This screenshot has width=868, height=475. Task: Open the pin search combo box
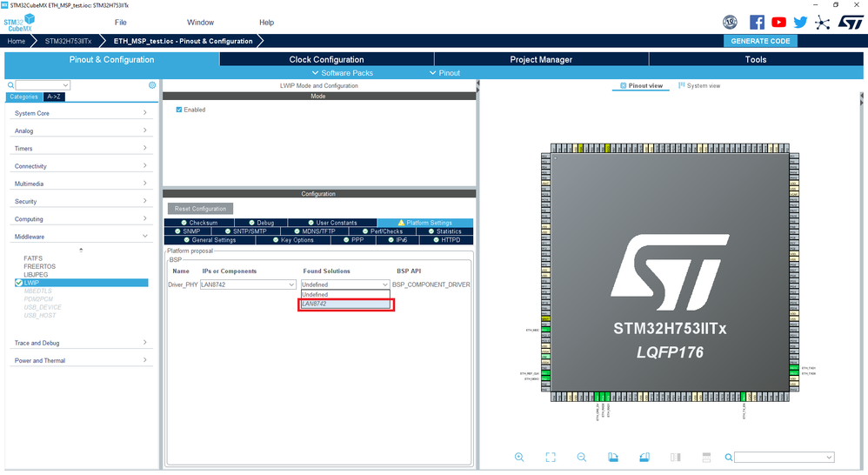[x=785, y=458]
